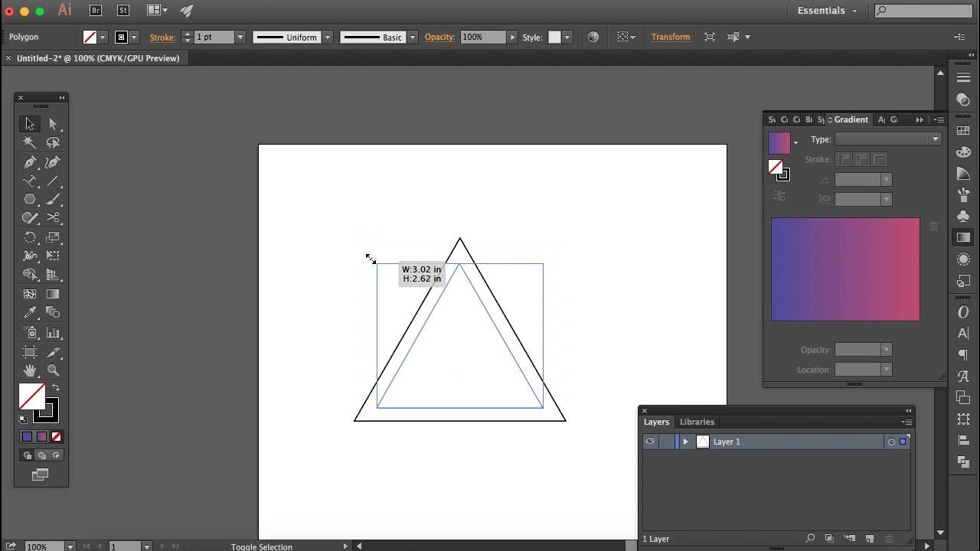
Task: Select the Untitled-2 document tab
Action: (x=98, y=58)
